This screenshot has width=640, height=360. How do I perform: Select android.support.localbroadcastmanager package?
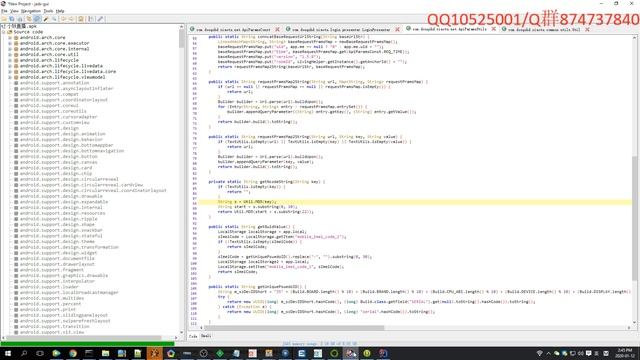[x=69, y=293]
